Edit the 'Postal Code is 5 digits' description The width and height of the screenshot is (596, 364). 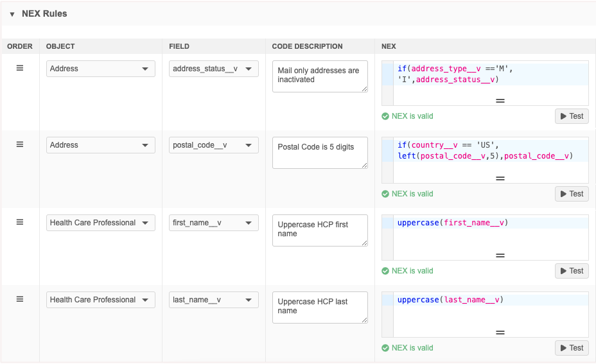[319, 153]
